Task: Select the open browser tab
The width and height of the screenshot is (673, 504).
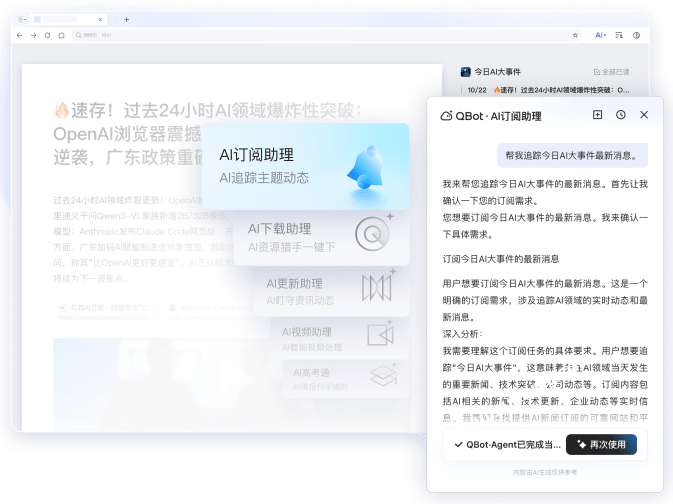Action: 68,19
